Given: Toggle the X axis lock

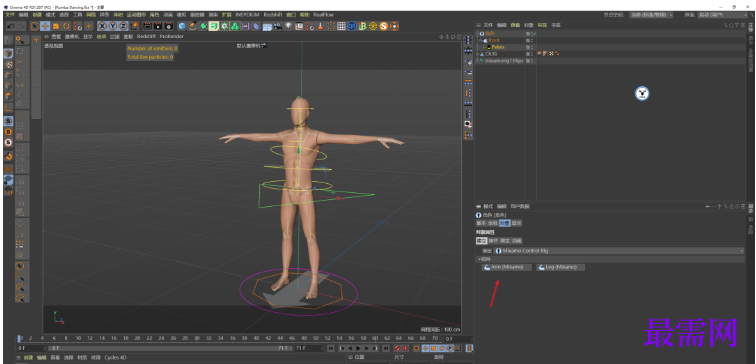Looking at the screenshot, I should click(102, 26).
